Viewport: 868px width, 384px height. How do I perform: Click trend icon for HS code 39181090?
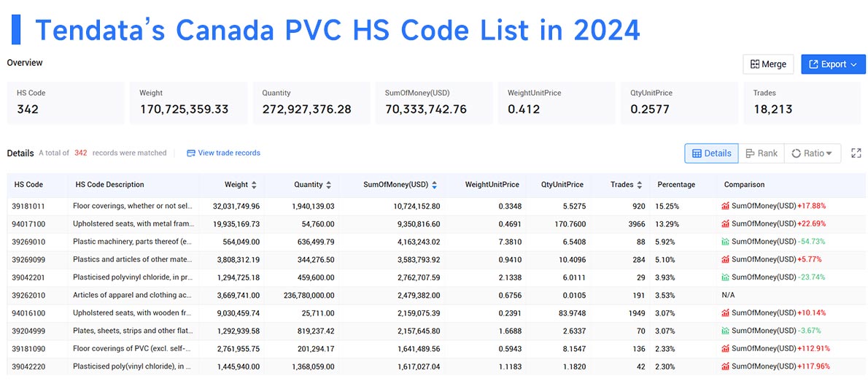[725, 348]
